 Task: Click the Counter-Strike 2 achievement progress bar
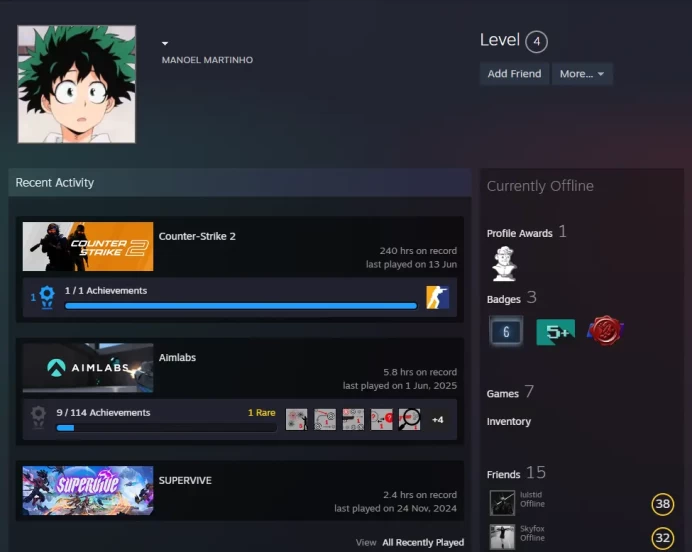point(241,305)
